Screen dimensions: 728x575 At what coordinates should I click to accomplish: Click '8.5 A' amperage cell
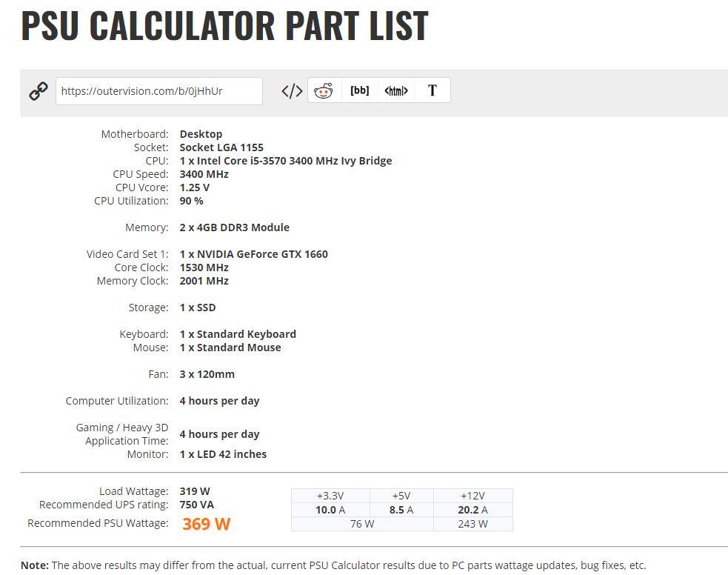click(x=401, y=510)
